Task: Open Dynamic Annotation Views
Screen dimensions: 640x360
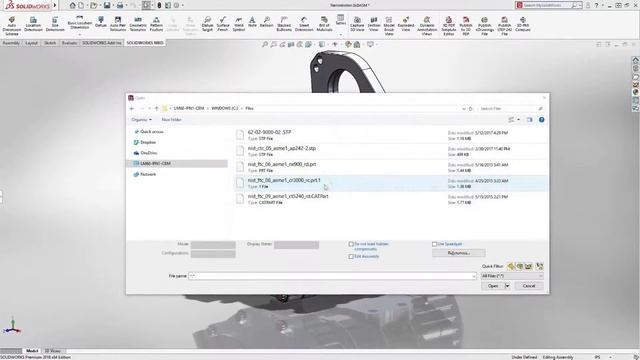Action: pyautogui.click(x=427, y=26)
